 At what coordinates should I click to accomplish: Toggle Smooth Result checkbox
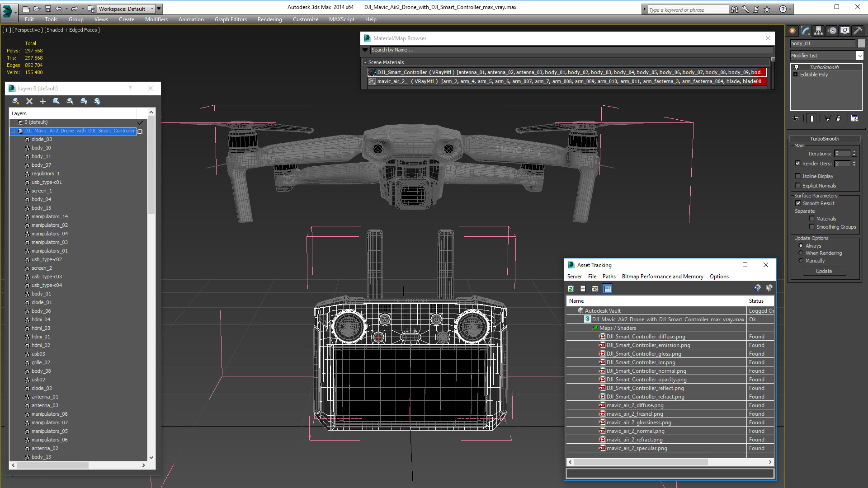798,203
